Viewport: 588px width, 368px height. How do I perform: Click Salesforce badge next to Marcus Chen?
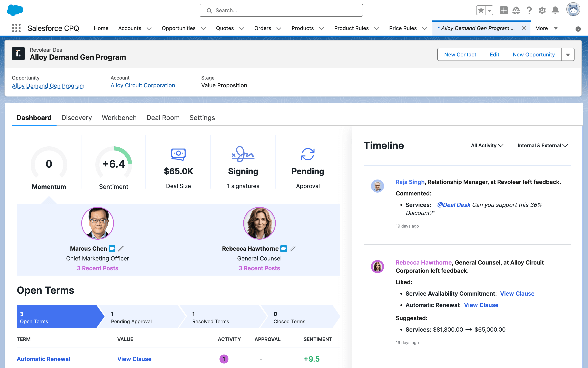pos(112,248)
